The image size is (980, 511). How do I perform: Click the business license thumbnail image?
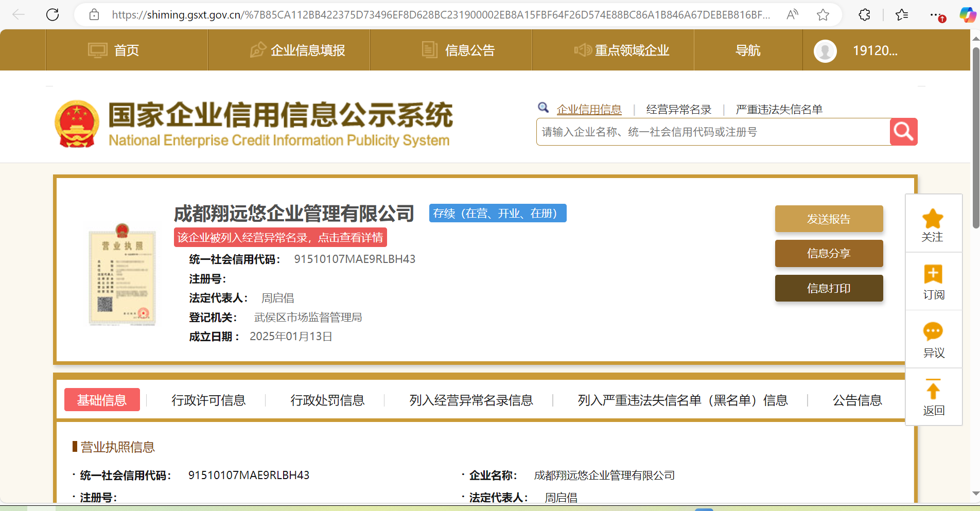pyautogui.click(x=122, y=275)
